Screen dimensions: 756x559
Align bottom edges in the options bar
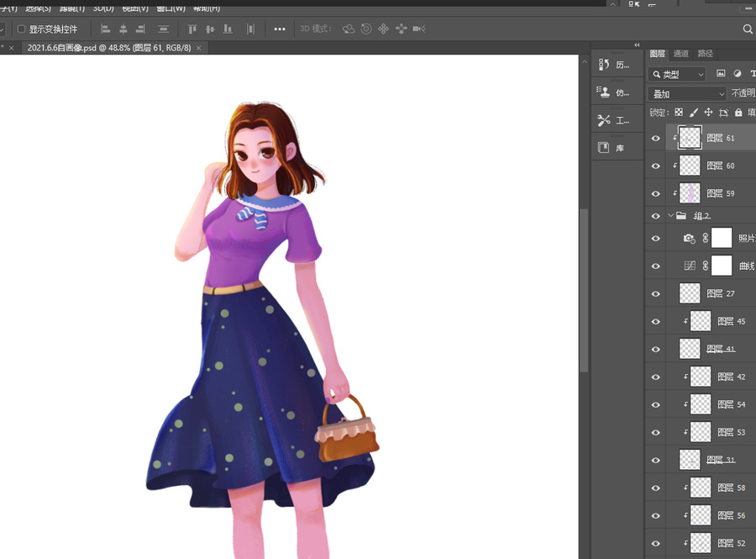click(x=228, y=29)
